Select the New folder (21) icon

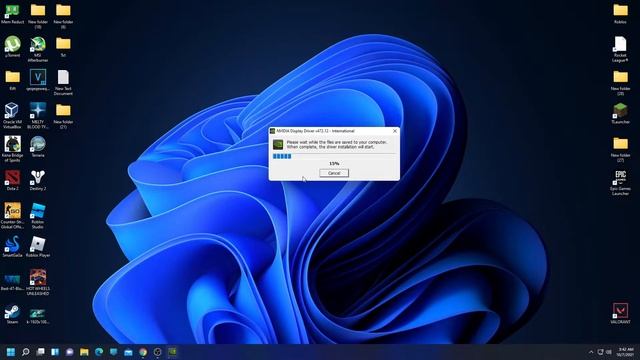coord(63,116)
